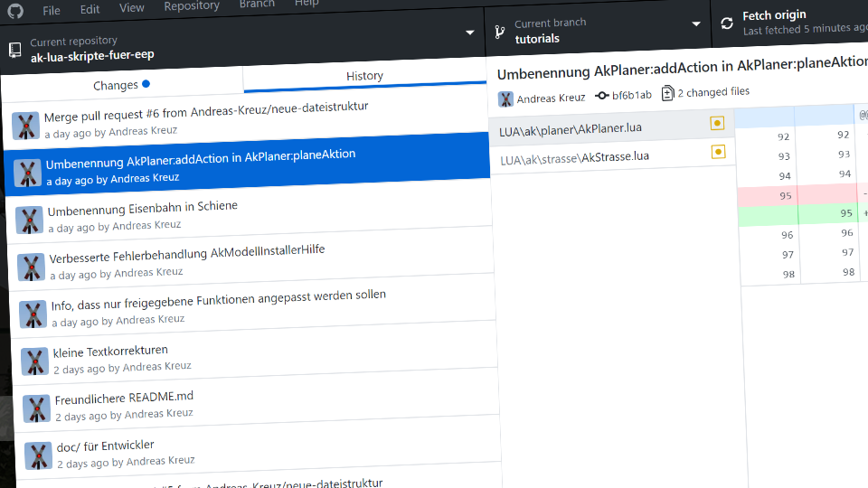868x488 pixels.
Task: Switch to the History tab
Action: 364,76
